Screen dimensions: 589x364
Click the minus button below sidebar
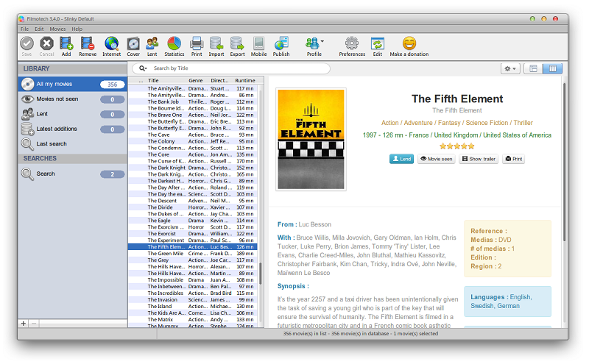point(34,324)
